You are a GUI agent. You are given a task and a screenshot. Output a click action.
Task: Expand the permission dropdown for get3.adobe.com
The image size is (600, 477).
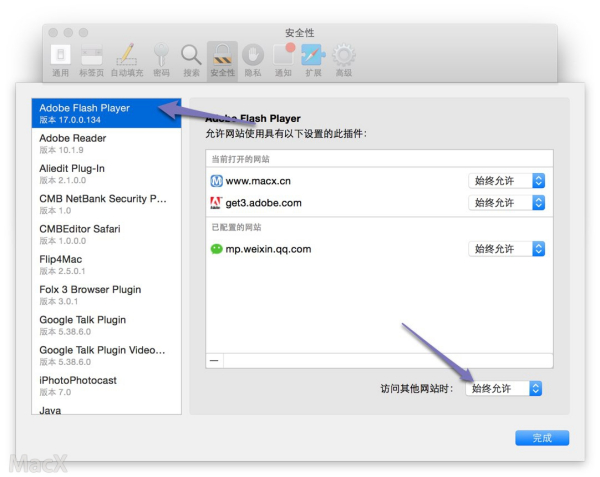[506, 203]
